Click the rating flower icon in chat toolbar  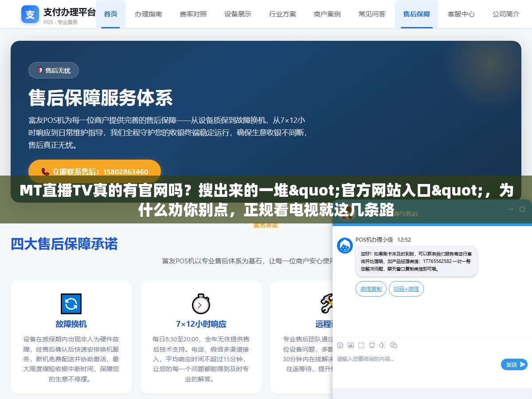[372, 345]
